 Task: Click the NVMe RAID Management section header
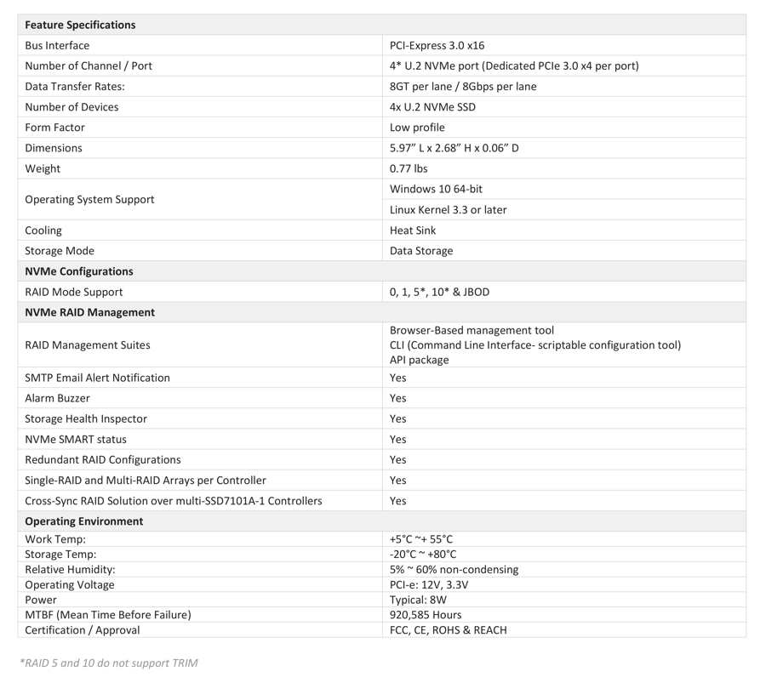pos(89,312)
